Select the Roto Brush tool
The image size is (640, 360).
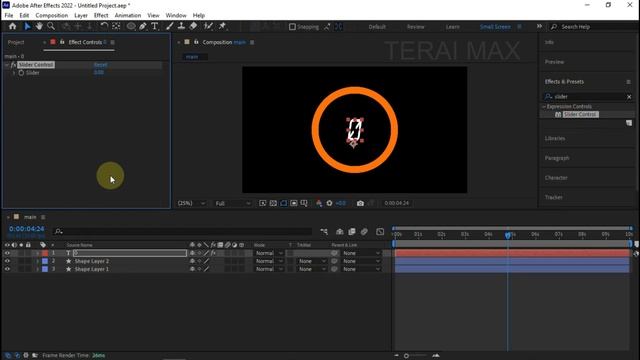[x=209, y=27]
